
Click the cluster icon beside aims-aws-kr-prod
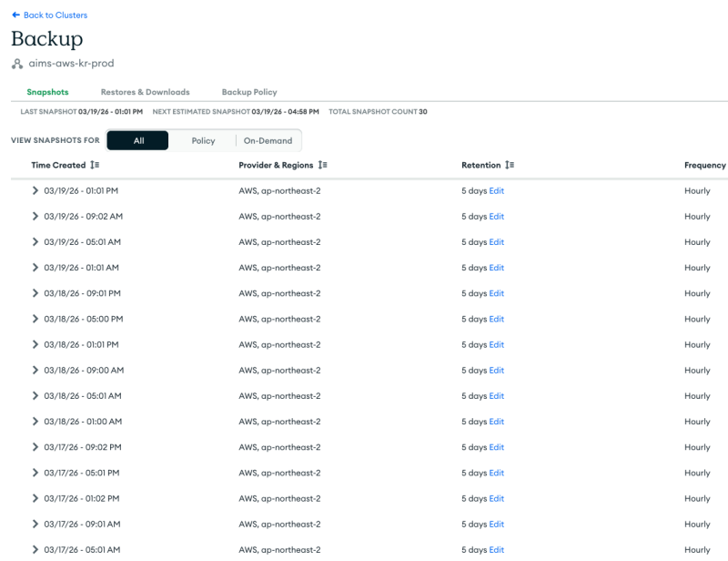(17, 64)
